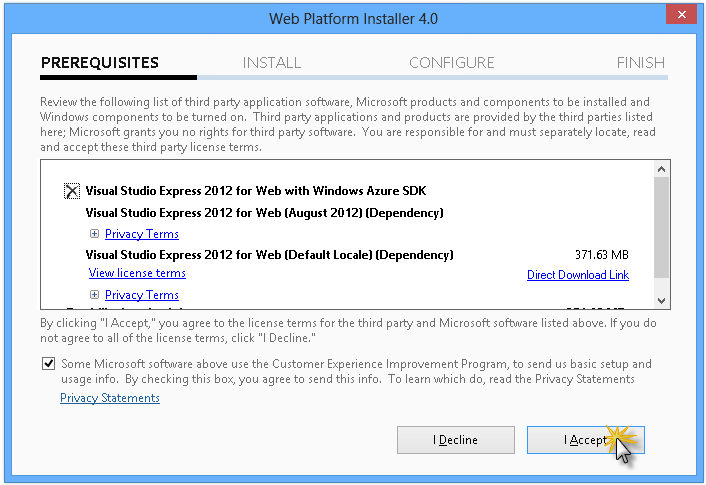Click the license list scroll-down arrow
This screenshot has width=706, height=485.
661,300
